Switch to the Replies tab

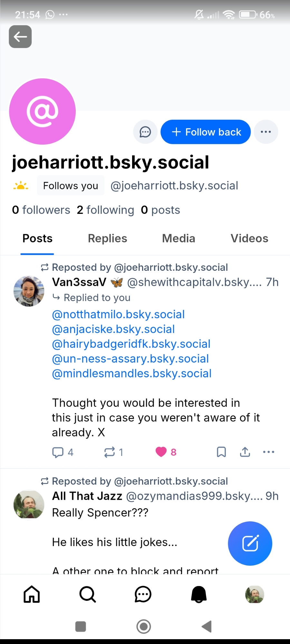pyautogui.click(x=107, y=239)
